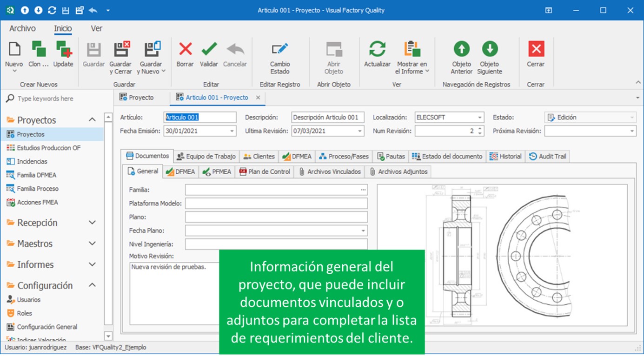This screenshot has height=356, width=644.
Task: Open the Proceso/Fases tab
Action: [x=344, y=156]
